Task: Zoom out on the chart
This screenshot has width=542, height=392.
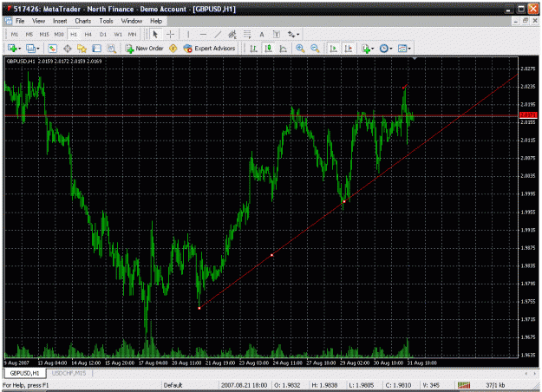Action: pos(315,49)
